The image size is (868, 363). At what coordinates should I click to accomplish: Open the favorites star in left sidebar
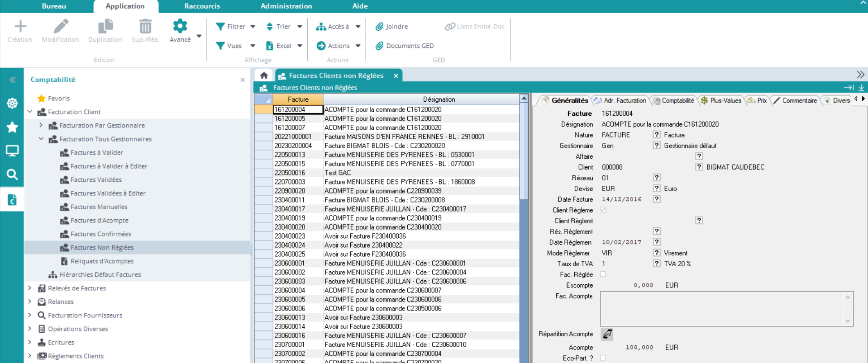(12, 127)
